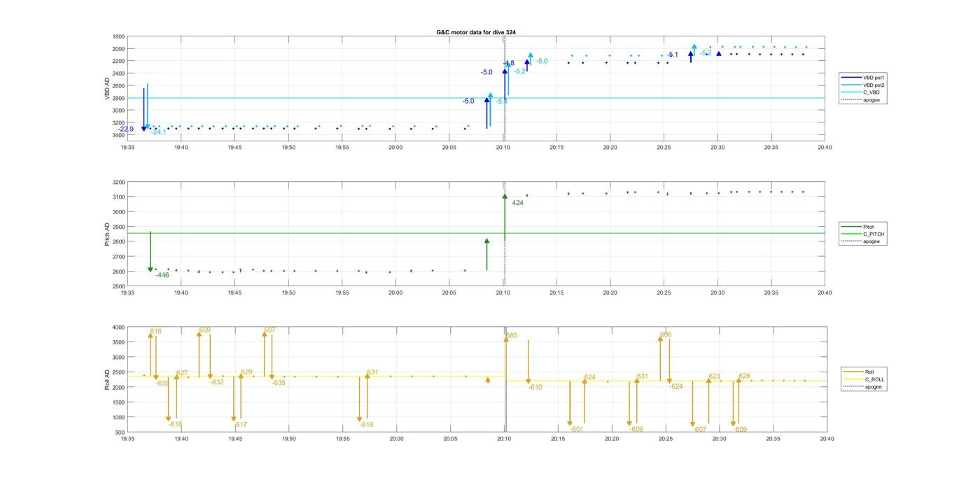980x485 pixels.
Task: Select the "-610" roll data label
Action: coord(535,387)
